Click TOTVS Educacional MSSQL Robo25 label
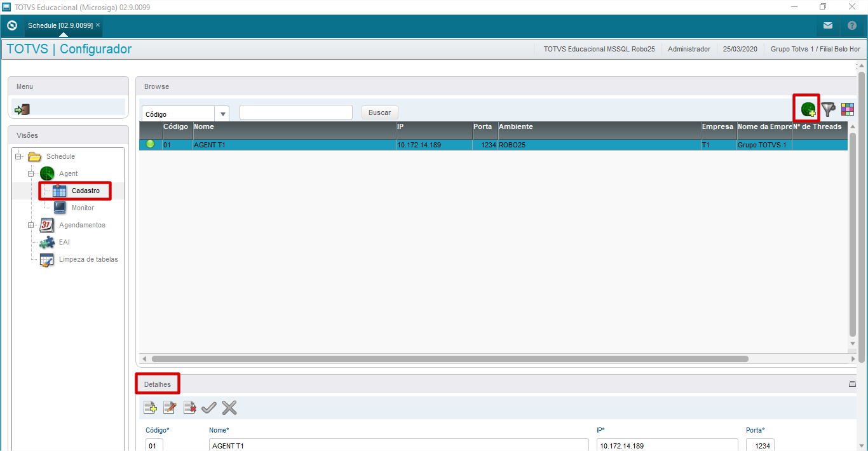868x451 pixels. tap(599, 49)
